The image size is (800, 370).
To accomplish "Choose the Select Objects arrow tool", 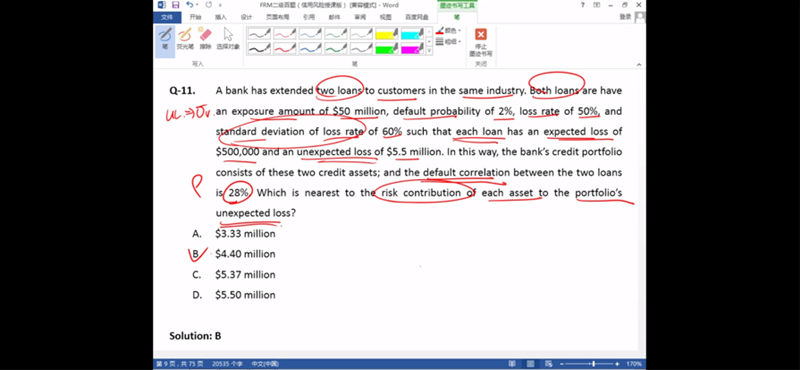I will pyautogui.click(x=228, y=38).
